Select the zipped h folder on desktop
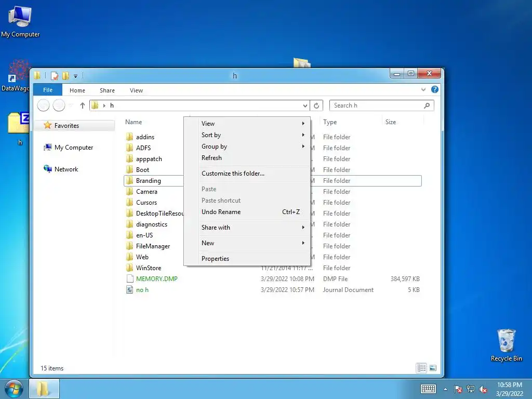This screenshot has width=532, height=399. (x=19, y=128)
